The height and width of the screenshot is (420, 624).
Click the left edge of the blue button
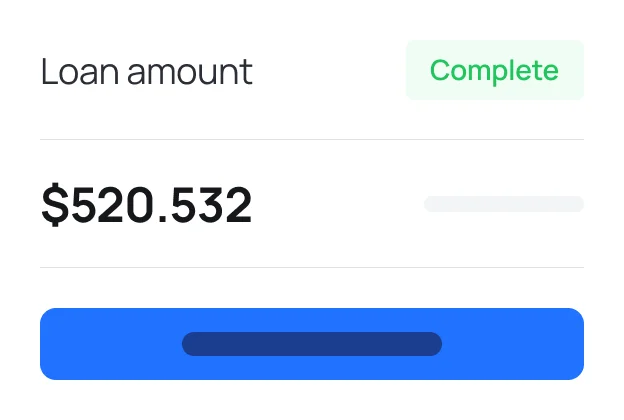point(50,344)
